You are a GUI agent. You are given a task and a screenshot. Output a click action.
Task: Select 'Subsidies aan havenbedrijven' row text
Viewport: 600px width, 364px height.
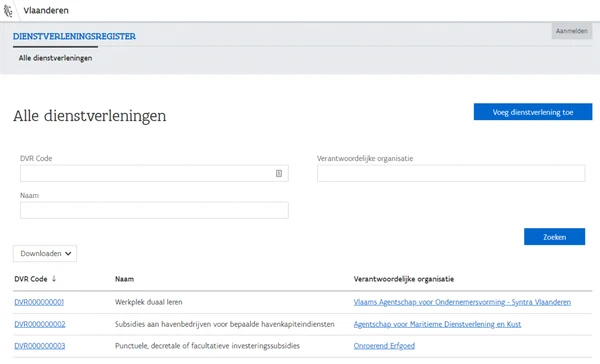(x=225, y=324)
